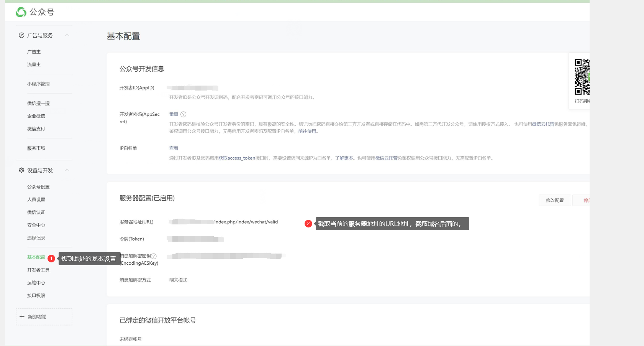Viewport: 644px width, 346px height.
Task: Click the 新的功能 add button
Action: click(x=44, y=317)
